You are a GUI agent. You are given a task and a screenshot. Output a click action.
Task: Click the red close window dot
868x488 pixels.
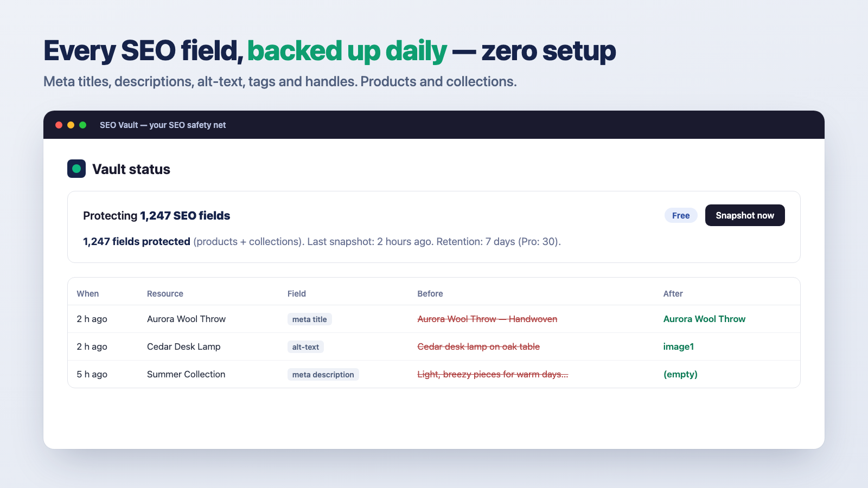tap(59, 125)
